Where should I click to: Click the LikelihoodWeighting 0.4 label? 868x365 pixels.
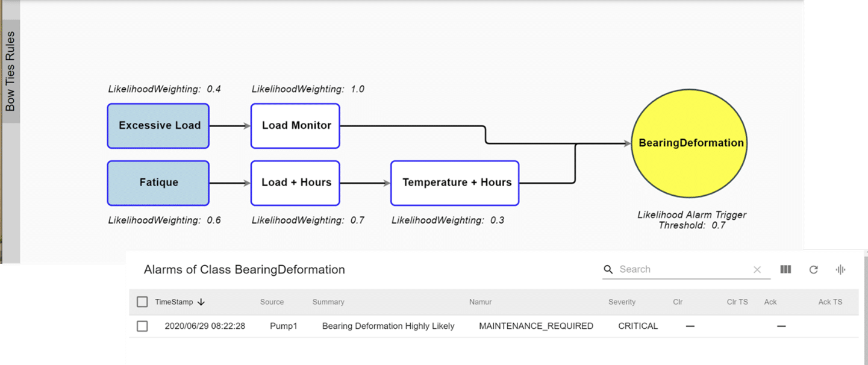pyautogui.click(x=164, y=89)
